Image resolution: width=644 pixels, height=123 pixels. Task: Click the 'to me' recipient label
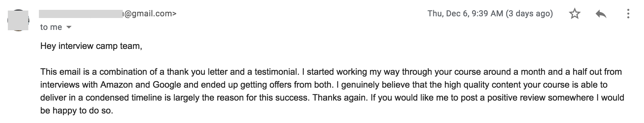51,27
